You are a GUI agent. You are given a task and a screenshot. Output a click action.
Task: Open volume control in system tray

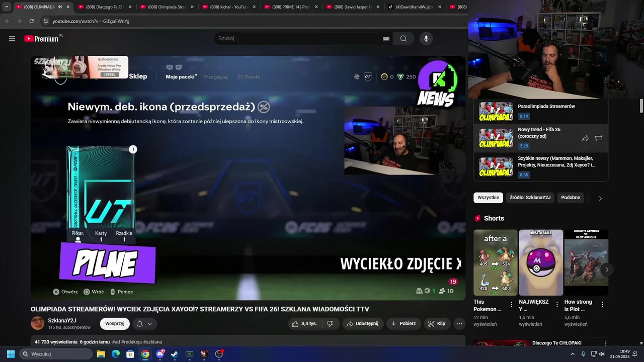coord(602,354)
